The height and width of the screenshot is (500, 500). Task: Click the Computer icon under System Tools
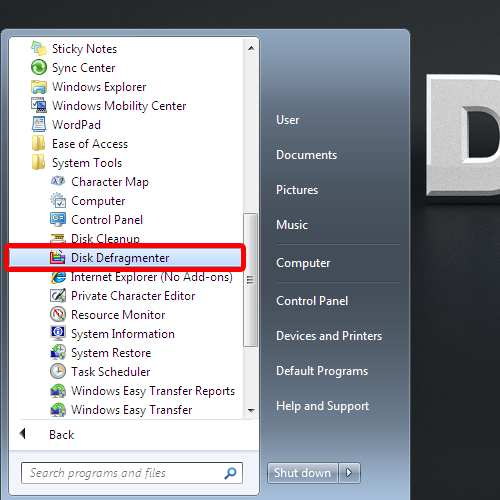pos(58,201)
